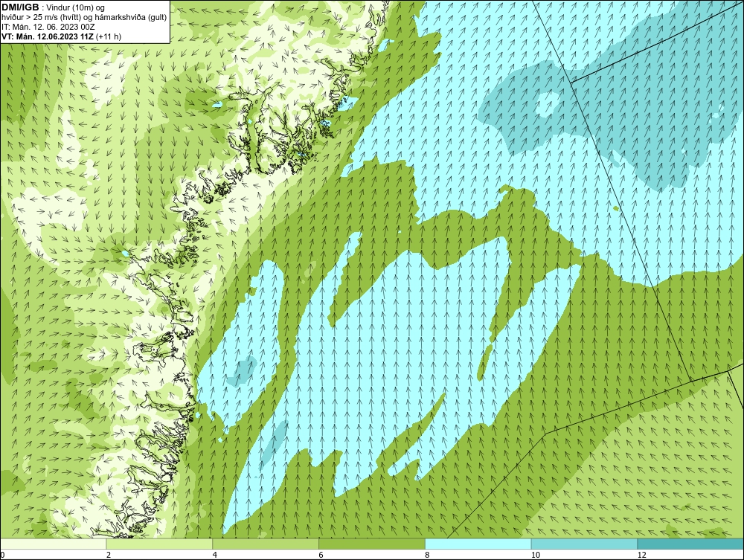
Task: Click the 6–8 m/s dark green legend swatch
Action: (372, 544)
